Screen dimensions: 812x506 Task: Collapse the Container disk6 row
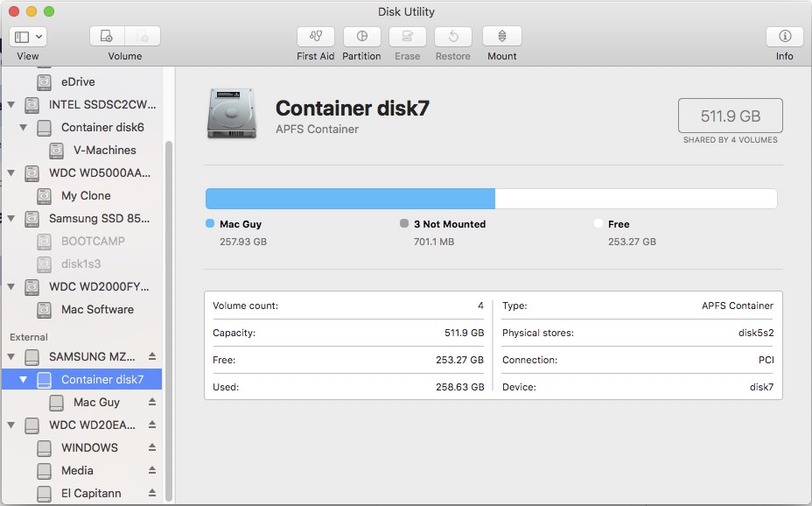pyautogui.click(x=24, y=128)
